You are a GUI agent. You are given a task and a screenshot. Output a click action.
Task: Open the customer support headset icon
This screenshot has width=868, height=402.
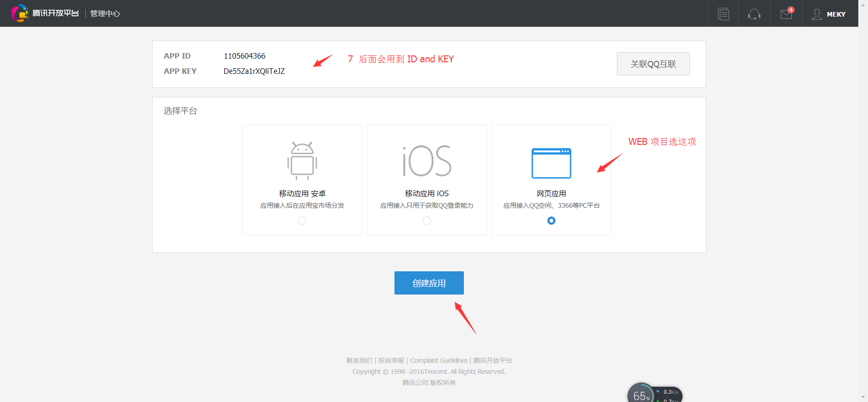[x=754, y=14]
